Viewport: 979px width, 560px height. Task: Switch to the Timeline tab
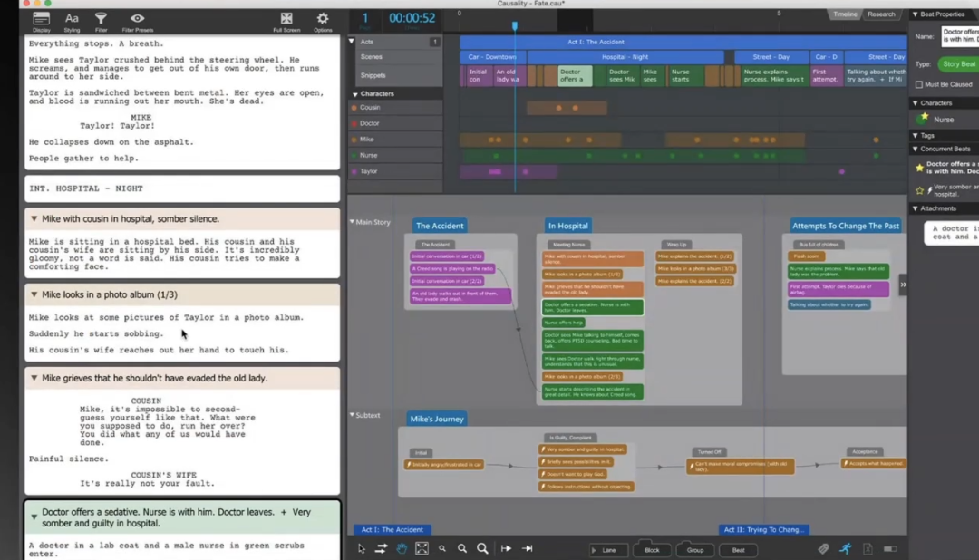coord(845,14)
